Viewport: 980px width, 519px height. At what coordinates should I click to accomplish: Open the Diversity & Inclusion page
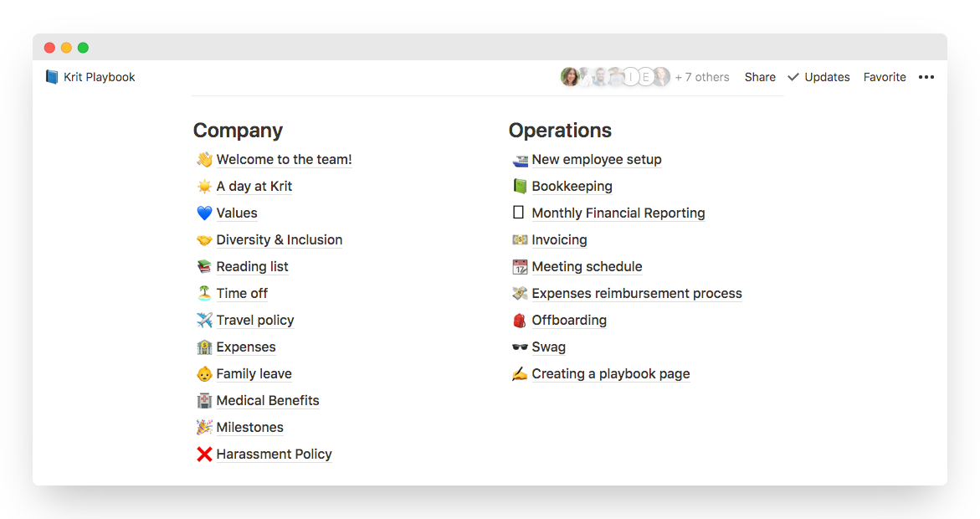(279, 240)
